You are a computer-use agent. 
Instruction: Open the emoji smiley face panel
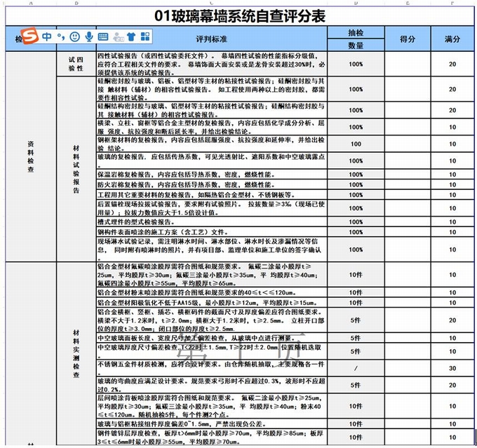point(74,36)
